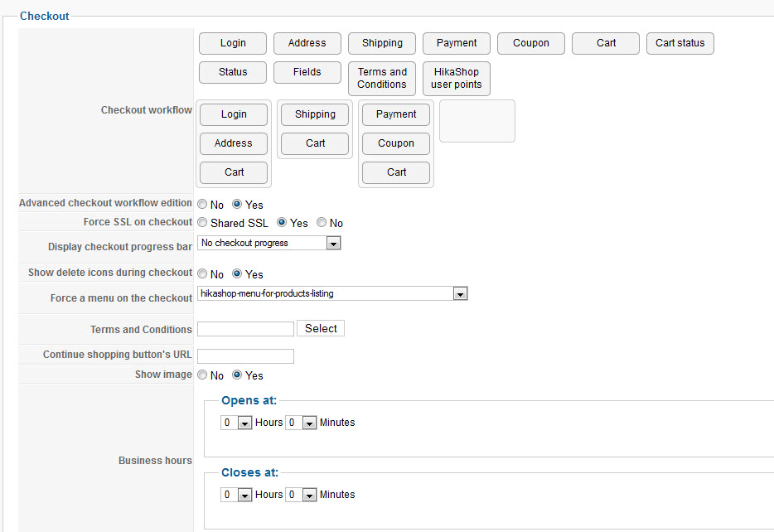The height and width of the screenshot is (532, 774).
Task: Disable Show delete icons during checkout
Action: click(x=203, y=274)
